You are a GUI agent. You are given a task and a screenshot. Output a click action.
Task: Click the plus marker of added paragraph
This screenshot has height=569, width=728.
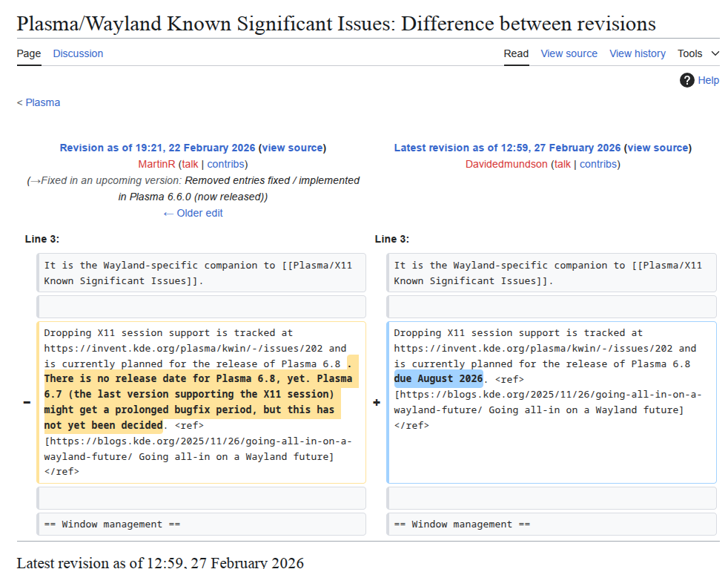pyautogui.click(x=377, y=402)
